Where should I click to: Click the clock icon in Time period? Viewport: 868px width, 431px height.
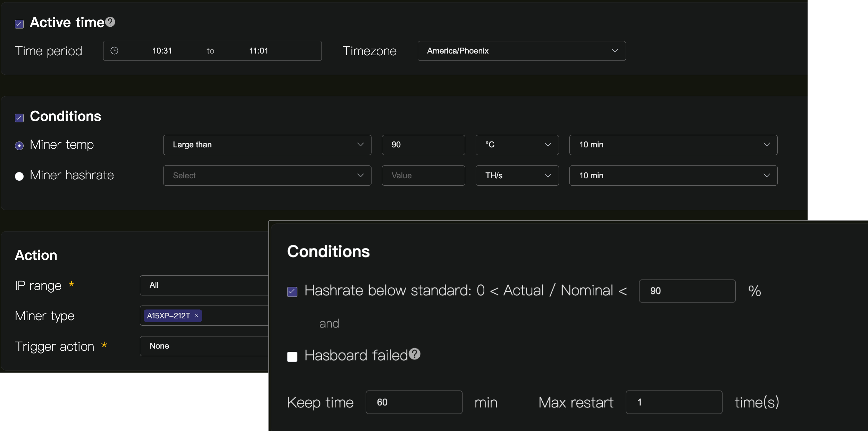pyautogui.click(x=114, y=51)
